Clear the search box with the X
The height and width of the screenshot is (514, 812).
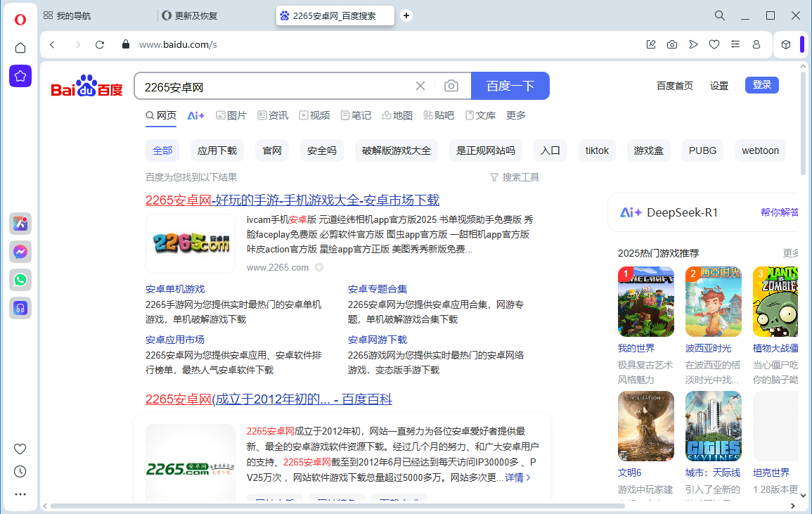coord(420,85)
